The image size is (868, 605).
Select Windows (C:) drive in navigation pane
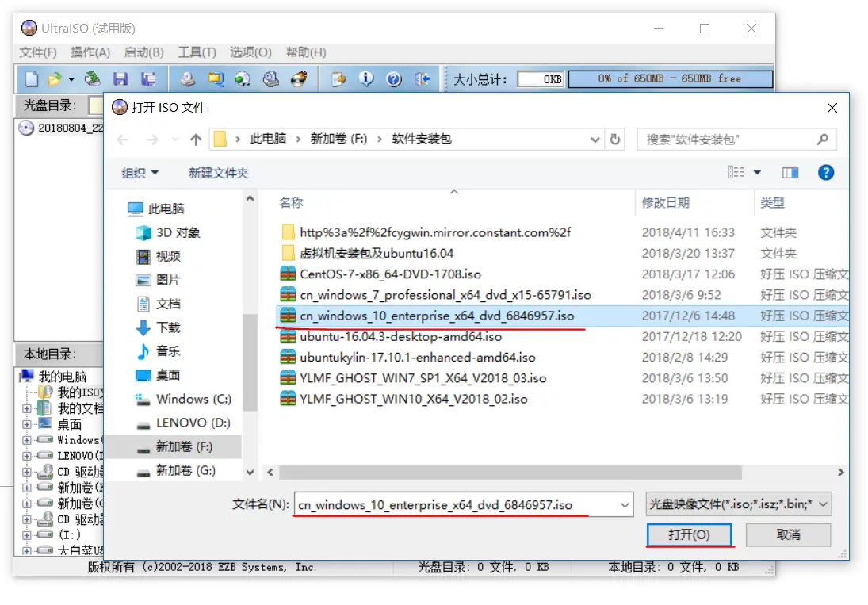pyautogui.click(x=184, y=399)
